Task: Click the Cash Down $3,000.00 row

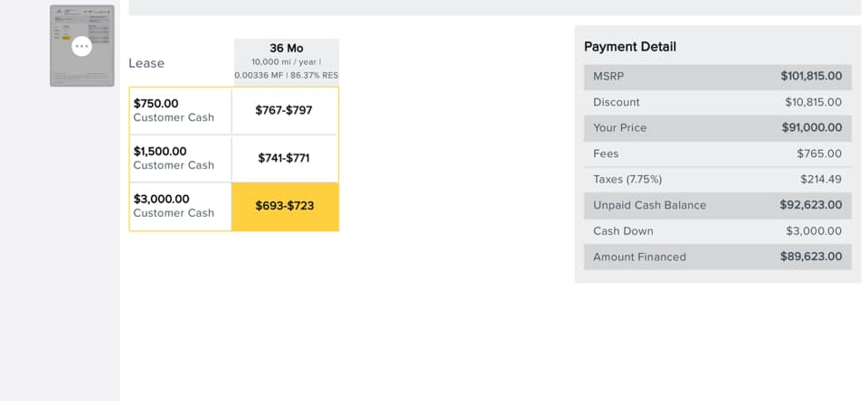Action: pos(717,231)
